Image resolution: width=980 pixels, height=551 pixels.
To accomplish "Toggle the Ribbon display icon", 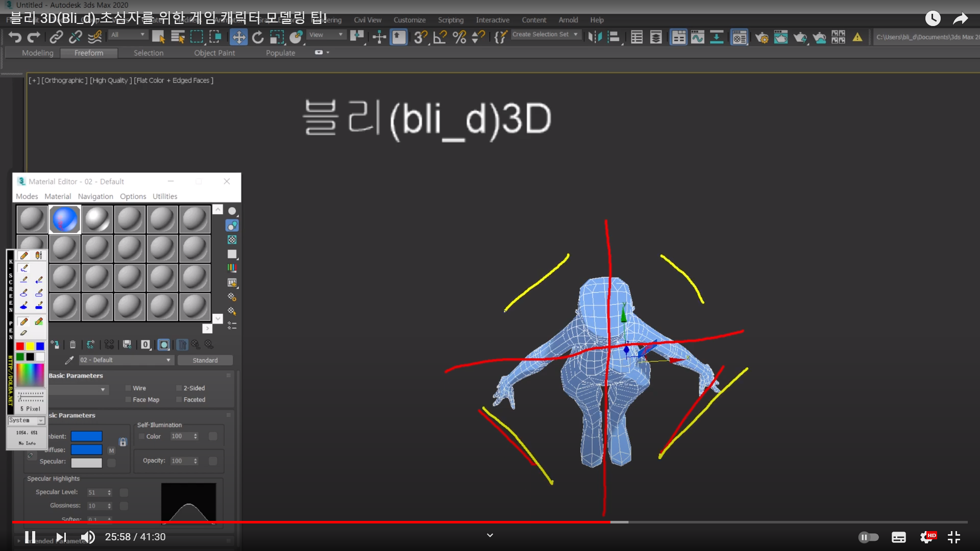I will (x=678, y=37).
